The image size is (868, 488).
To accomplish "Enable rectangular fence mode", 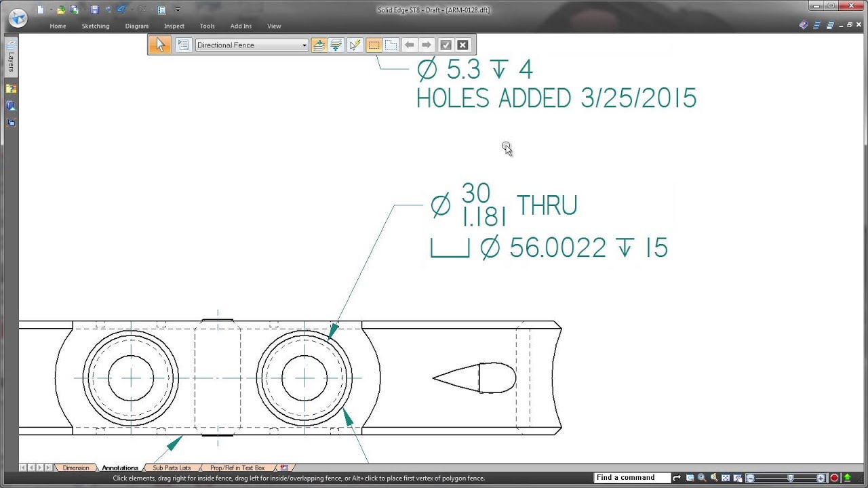I will coord(374,45).
